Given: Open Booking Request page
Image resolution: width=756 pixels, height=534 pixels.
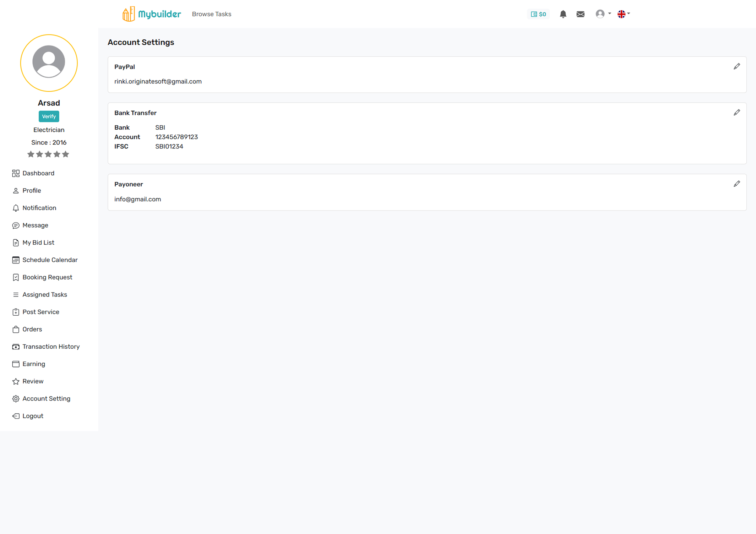Looking at the screenshot, I should [x=47, y=277].
